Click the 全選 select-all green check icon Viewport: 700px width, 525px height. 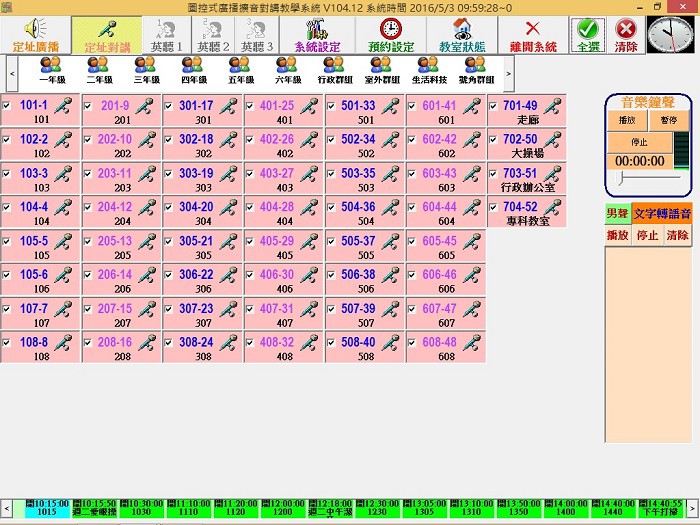[586, 30]
